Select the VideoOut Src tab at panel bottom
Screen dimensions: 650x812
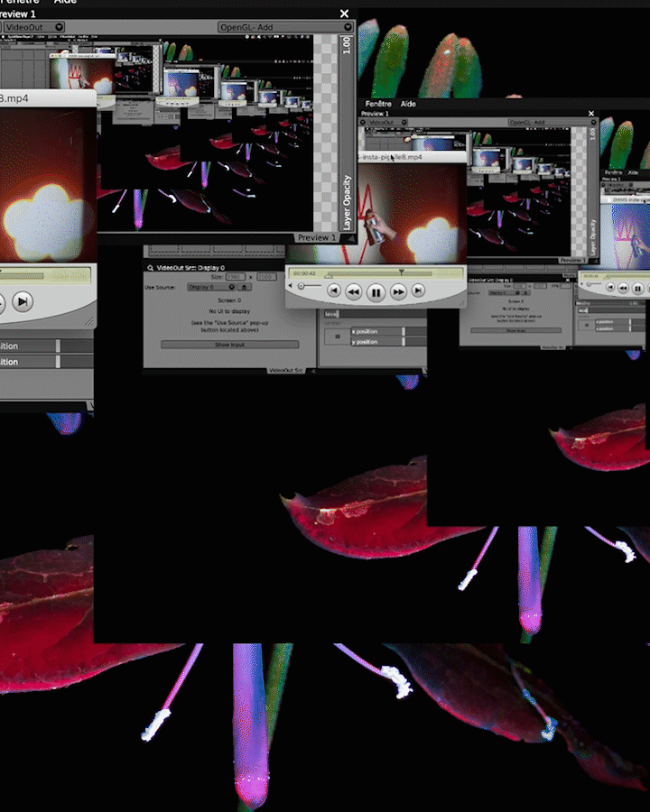point(285,370)
